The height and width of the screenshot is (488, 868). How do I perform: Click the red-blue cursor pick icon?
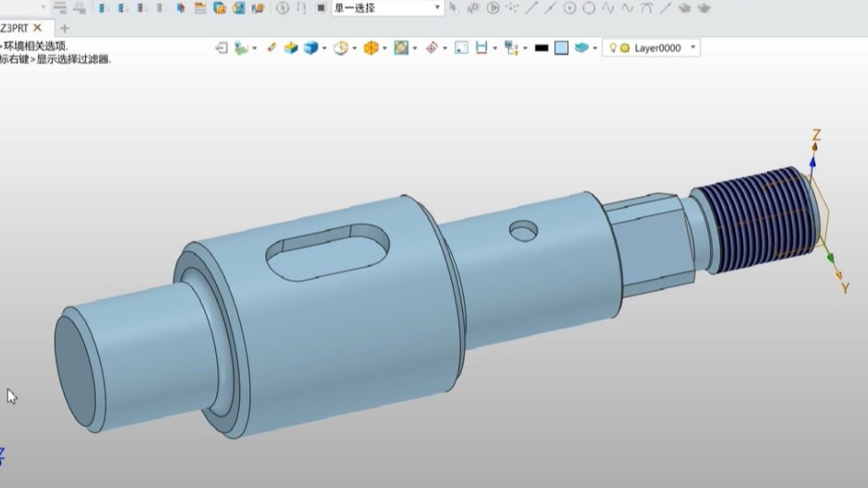coord(181,8)
